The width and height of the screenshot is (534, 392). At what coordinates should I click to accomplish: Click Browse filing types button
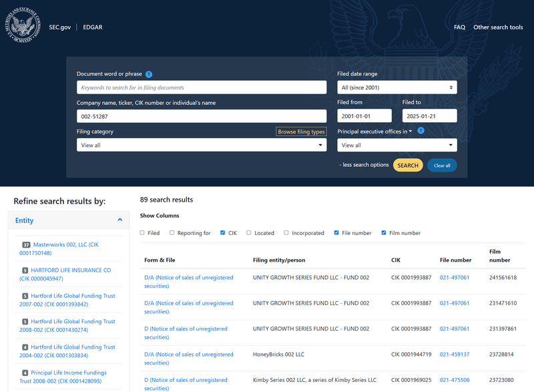tap(301, 132)
